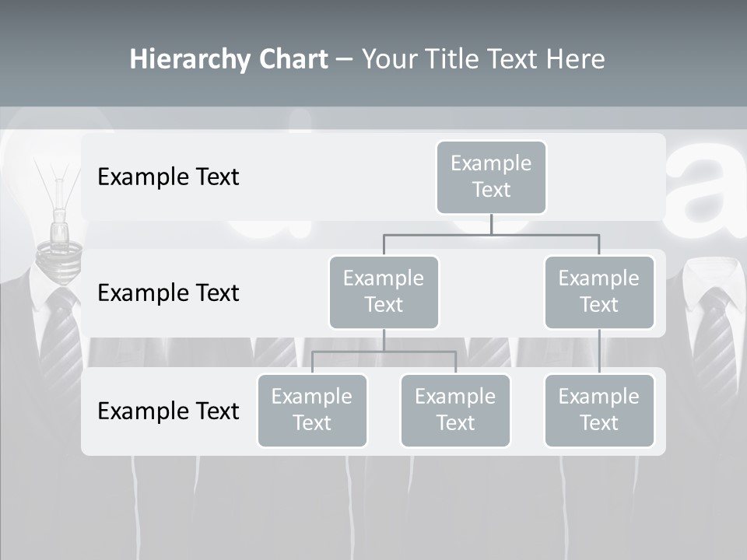Screen dimensions: 747x560
Task: Choose the bottom row's leftmost box
Action: [312, 410]
